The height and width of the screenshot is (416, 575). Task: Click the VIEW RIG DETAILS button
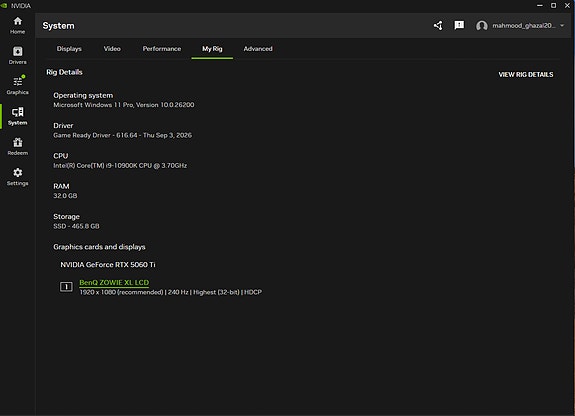tap(525, 74)
